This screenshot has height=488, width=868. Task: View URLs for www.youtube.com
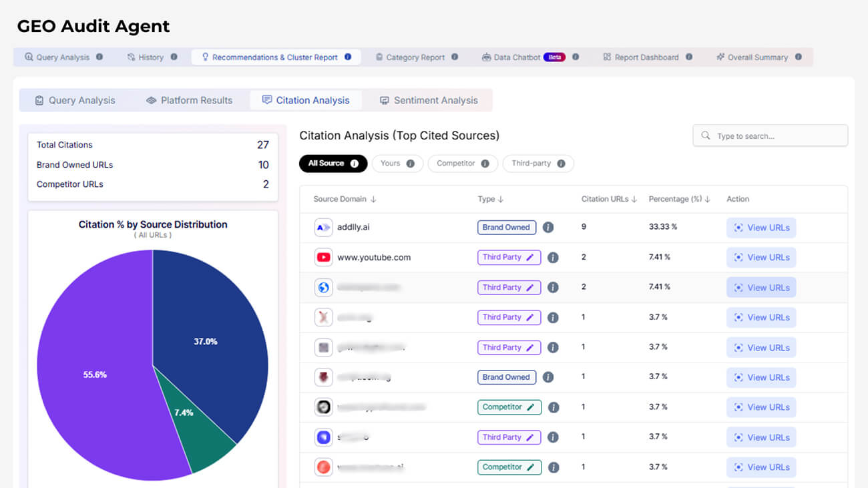point(761,257)
